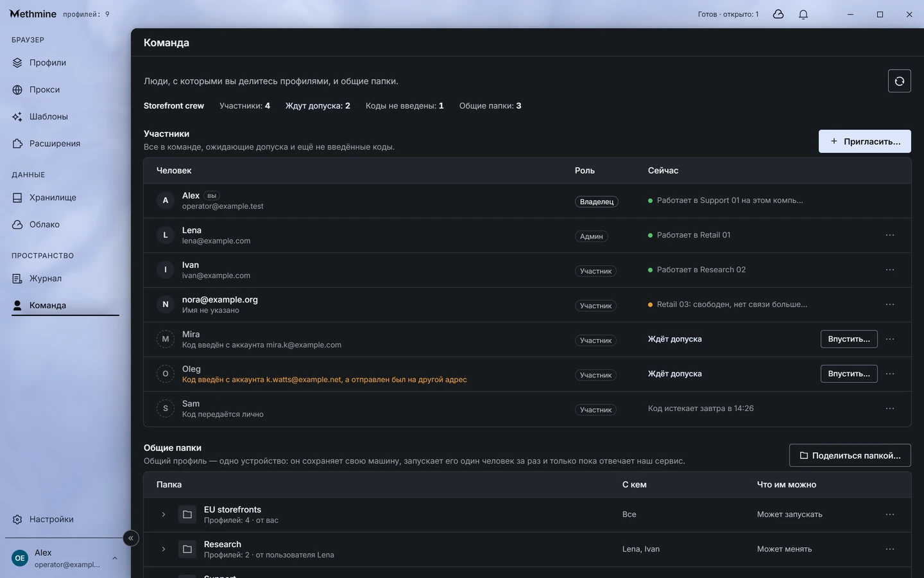Click the 'Ждут допуска: 2' summary stat
The height and width of the screenshot is (578, 924).
[x=318, y=106]
